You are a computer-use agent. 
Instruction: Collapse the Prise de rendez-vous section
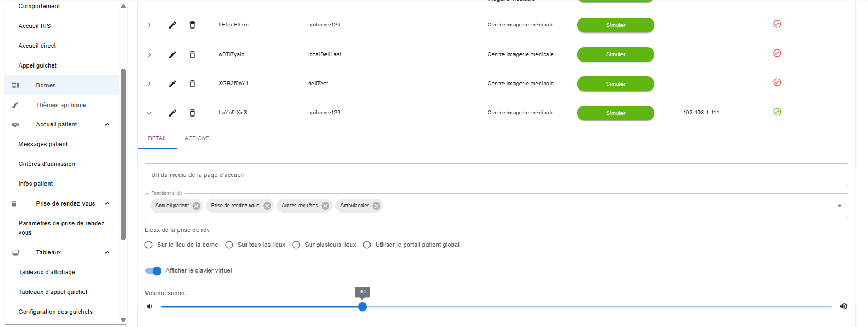pos(108,203)
